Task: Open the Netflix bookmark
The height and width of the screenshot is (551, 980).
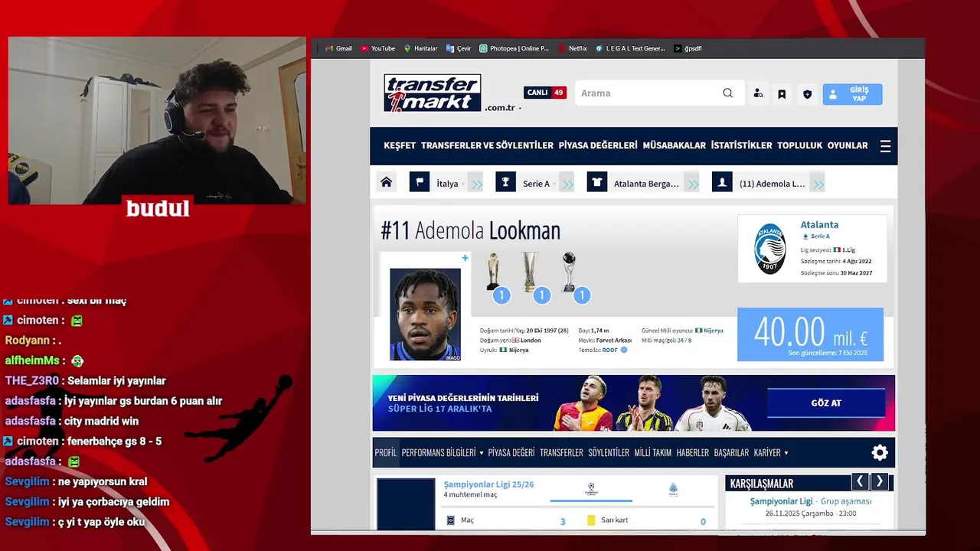Action: click(x=573, y=48)
